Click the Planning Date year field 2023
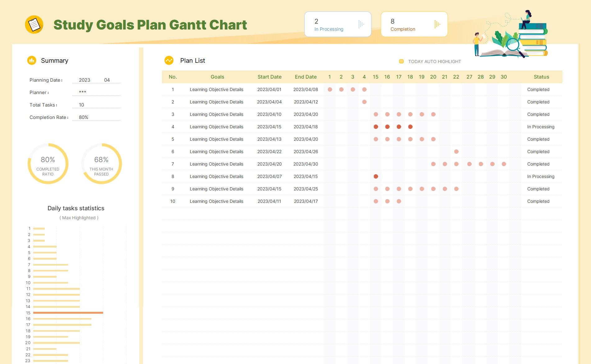 click(x=85, y=80)
